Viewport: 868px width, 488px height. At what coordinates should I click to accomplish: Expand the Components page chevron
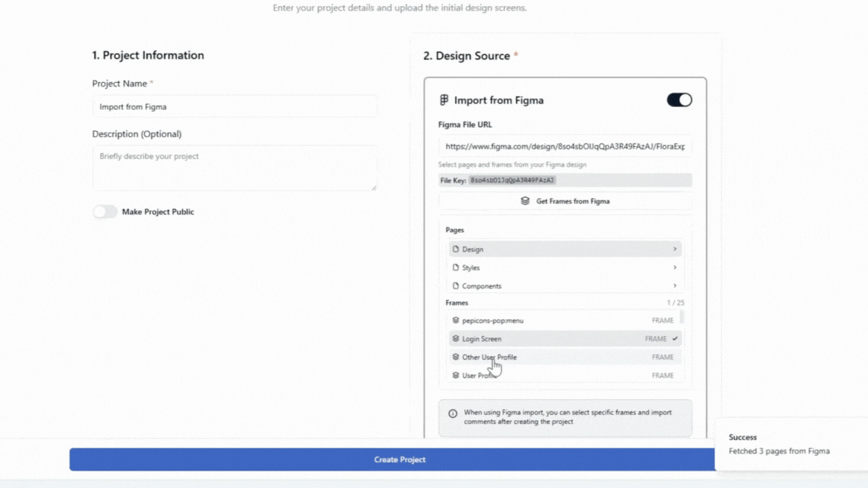click(x=674, y=286)
